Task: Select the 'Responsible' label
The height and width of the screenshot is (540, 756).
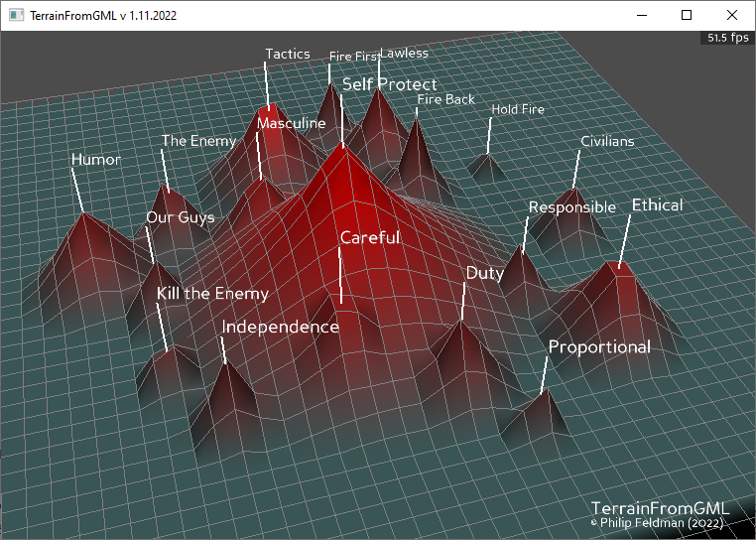Action: 571,207
